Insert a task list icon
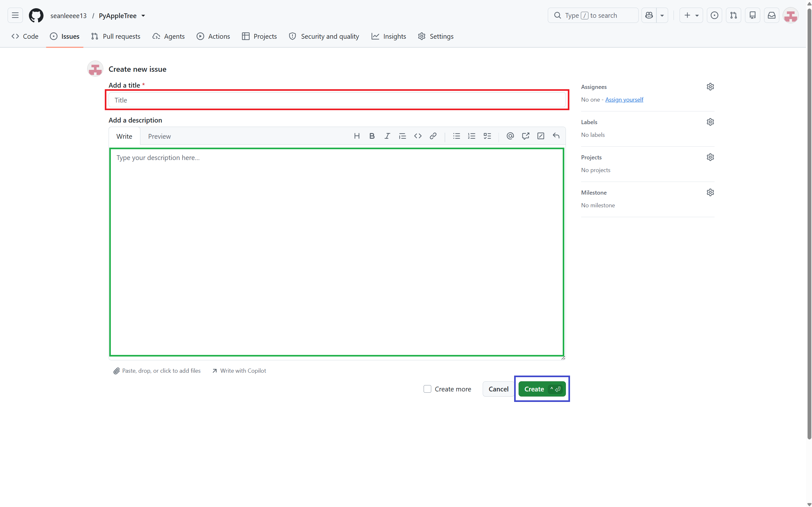 pos(487,136)
